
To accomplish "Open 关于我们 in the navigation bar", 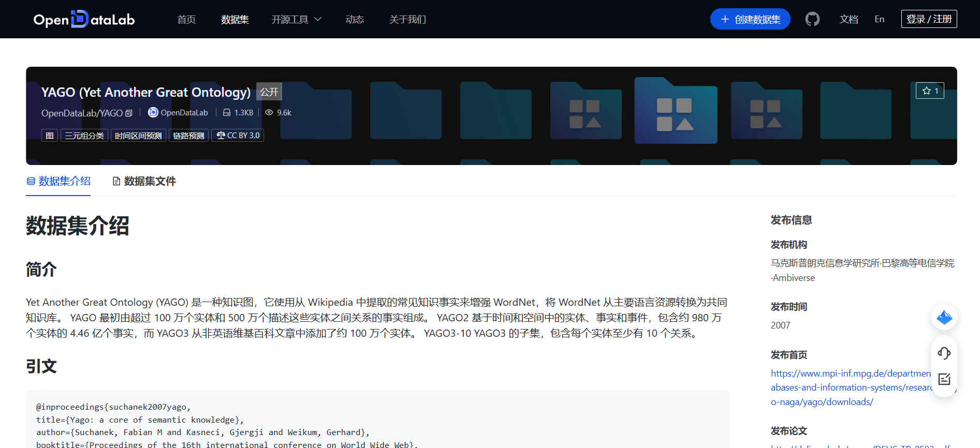I will 408,19.
